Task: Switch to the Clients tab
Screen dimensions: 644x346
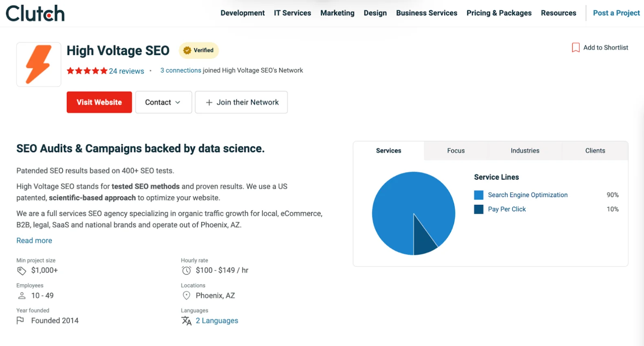Action: (x=595, y=151)
